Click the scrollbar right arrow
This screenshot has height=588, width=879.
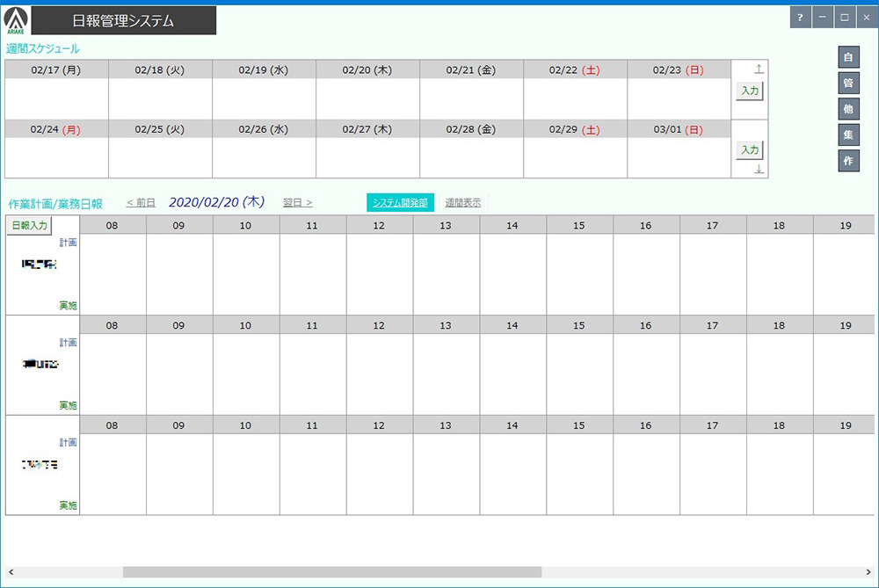(x=869, y=572)
